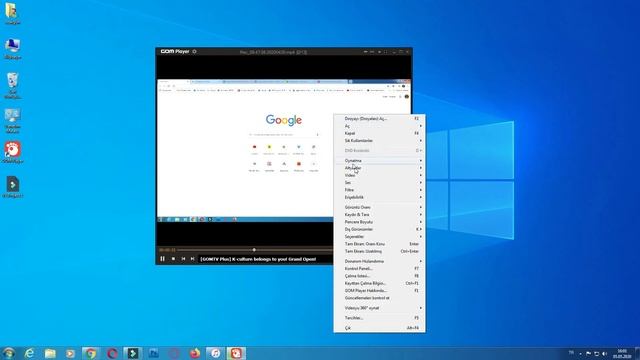Open the Computer icon on the desktop
This screenshot has width=640, height=360.
(12, 49)
